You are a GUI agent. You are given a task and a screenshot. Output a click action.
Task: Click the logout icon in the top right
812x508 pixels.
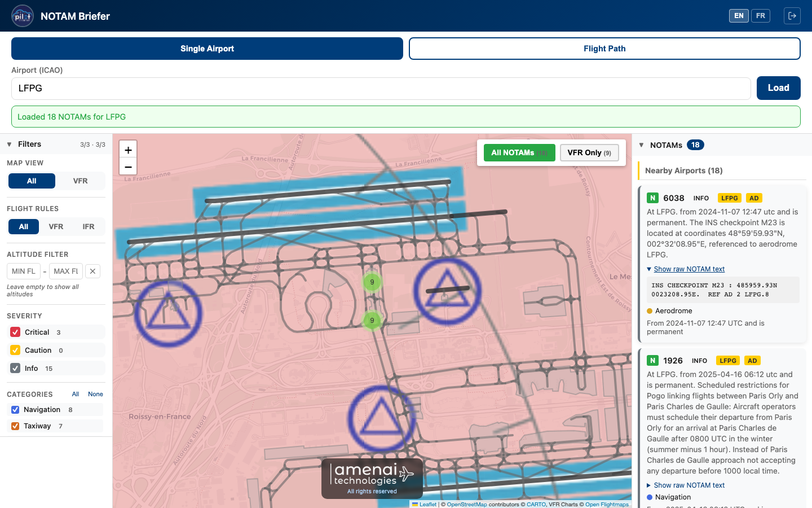coord(792,15)
